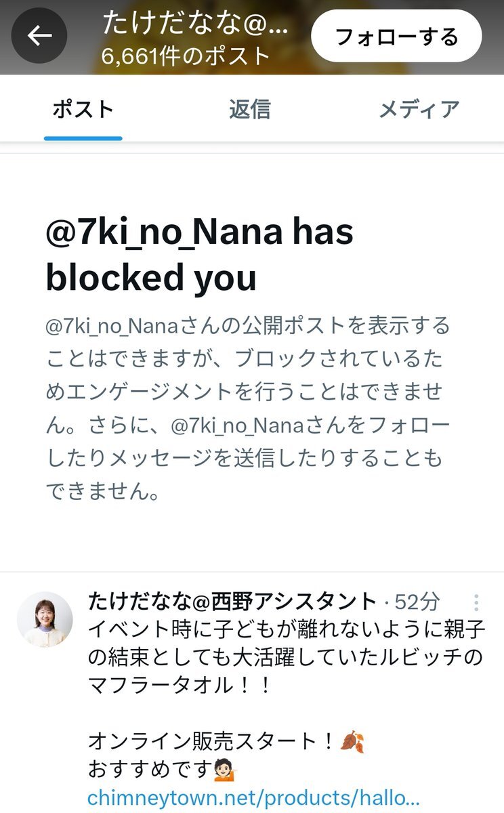The image size is (504, 813).
Task: Click the author name たけだなな@西野アシスタント in the post
Action: (232, 602)
